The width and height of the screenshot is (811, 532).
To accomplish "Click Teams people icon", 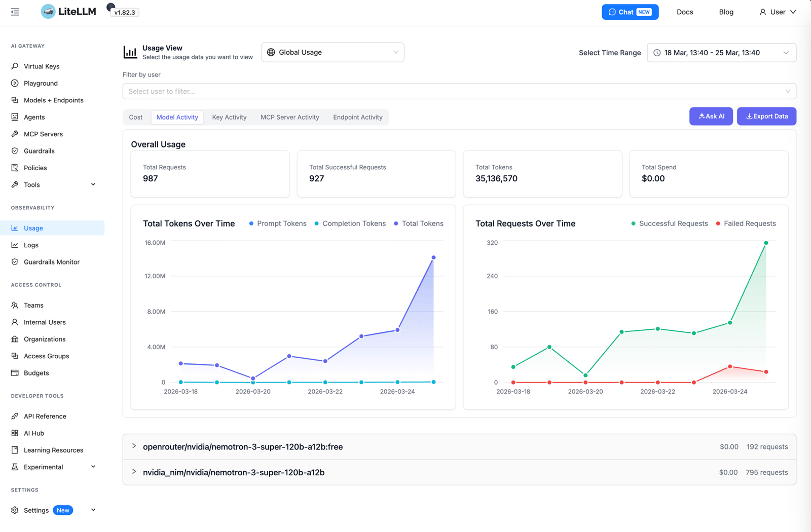I will coord(15,305).
